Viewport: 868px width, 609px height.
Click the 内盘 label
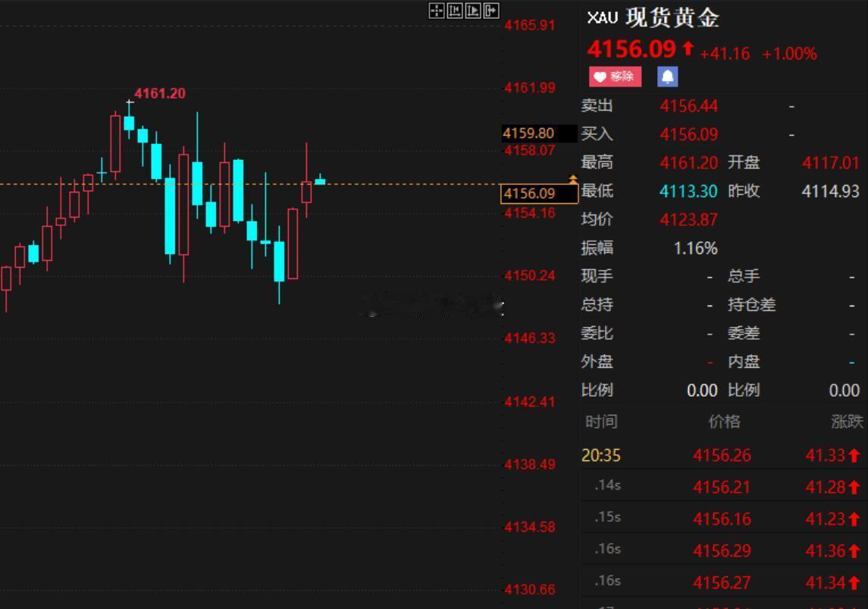(744, 362)
